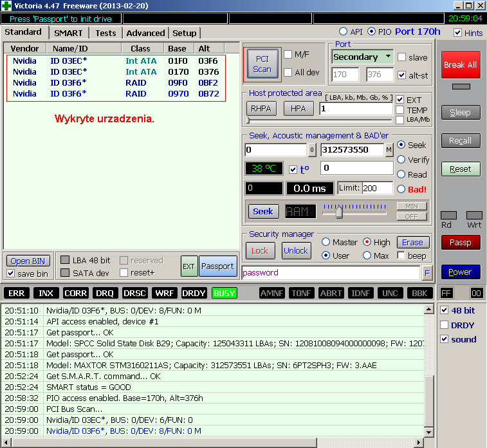487x448 pixels.
Task: Open the Setup tab
Action: (x=185, y=33)
